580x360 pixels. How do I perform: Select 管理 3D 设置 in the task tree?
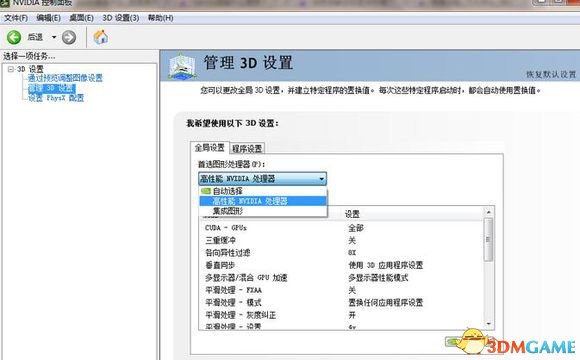[52, 88]
